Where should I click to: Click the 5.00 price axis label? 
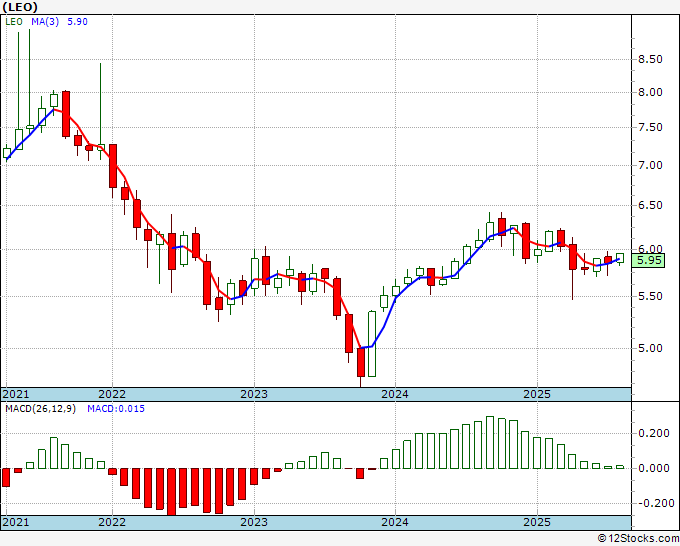point(650,348)
